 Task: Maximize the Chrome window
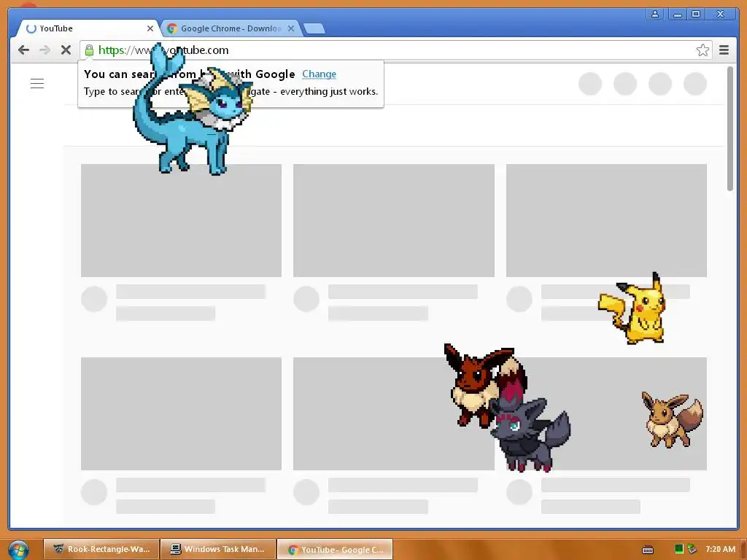[x=695, y=14]
